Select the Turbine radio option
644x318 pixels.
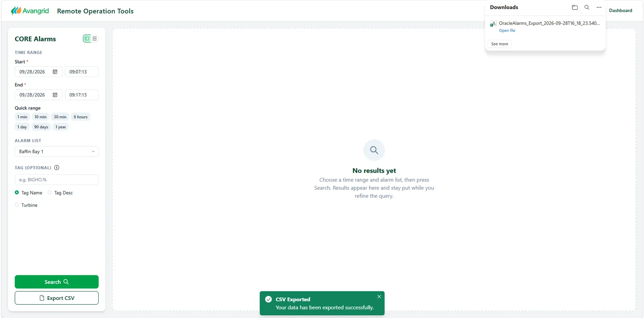pos(17,205)
